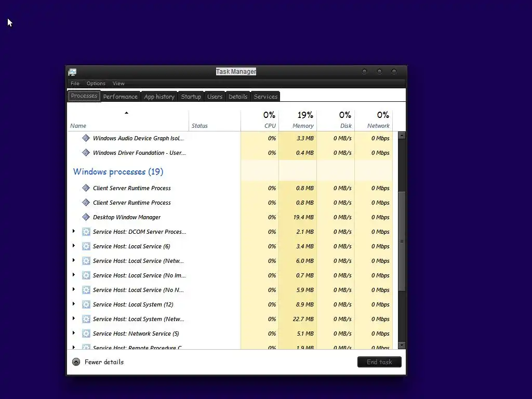This screenshot has height=399, width=532.
Task: Sort by the Memory column header
Action: pos(298,121)
